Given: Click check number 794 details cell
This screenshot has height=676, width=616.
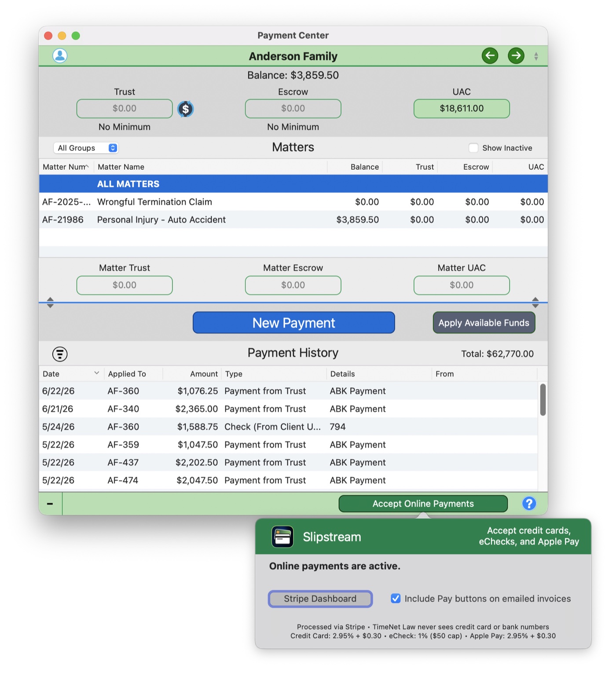Looking at the screenshot, I should (337, 427).
